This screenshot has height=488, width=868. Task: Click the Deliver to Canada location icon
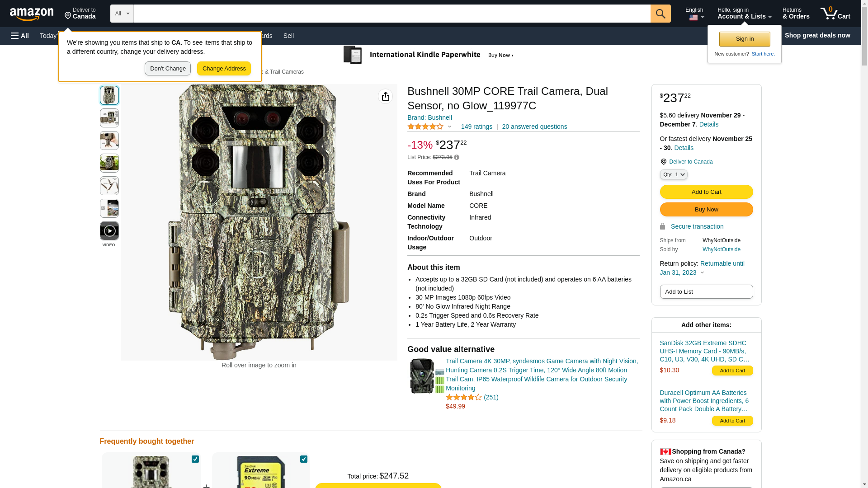tap(664, 162)
